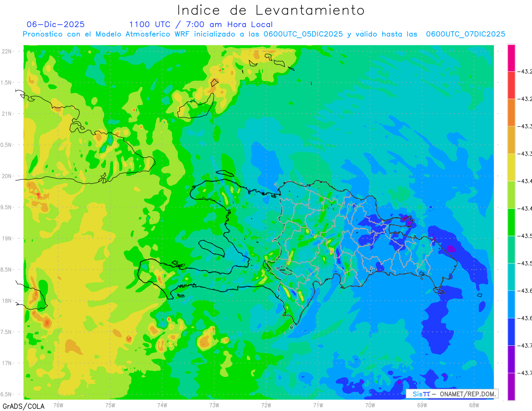532x411 pixels.
Task: Pick the royal blue colorbar swatch
Action: pyautogui.click(x=511, y=333)
